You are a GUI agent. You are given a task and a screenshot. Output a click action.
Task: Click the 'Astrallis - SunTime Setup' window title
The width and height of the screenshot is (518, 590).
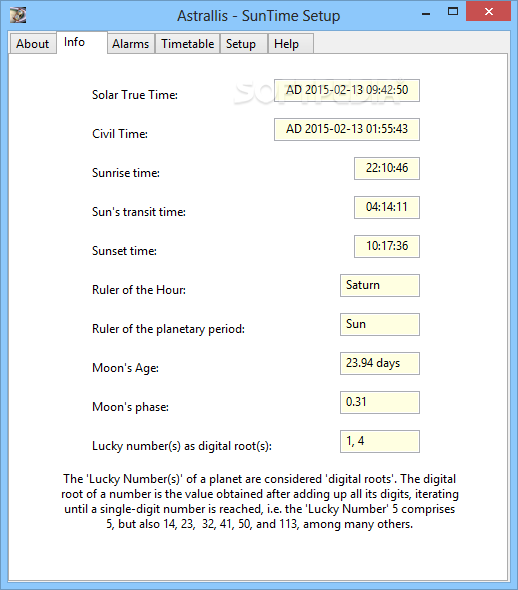point(259,16)
